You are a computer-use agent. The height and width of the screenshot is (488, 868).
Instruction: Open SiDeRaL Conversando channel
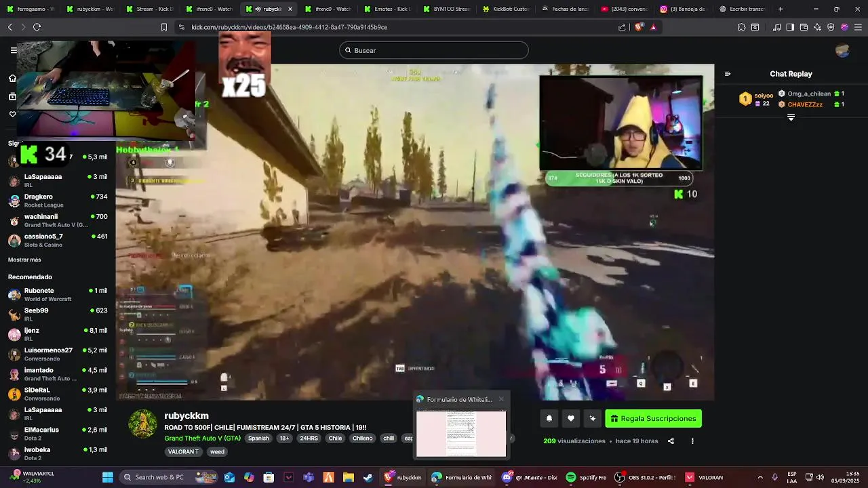(x=58, y=394)
